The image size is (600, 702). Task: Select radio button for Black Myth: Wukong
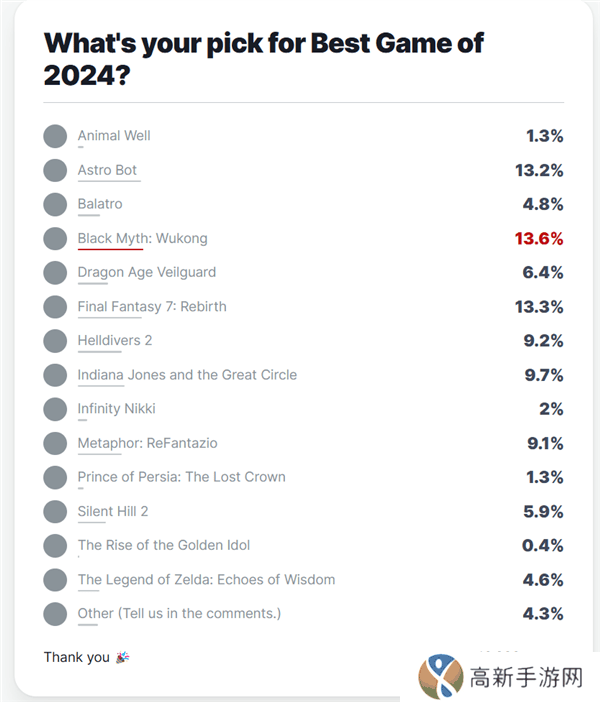click(x=55, y=238)
